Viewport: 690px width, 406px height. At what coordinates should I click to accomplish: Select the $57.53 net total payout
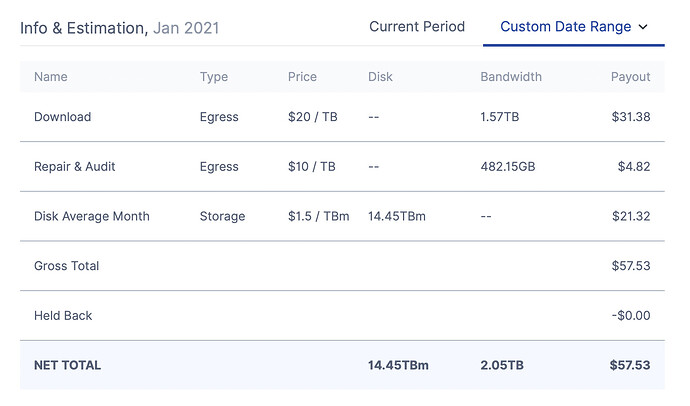[630, 365]
